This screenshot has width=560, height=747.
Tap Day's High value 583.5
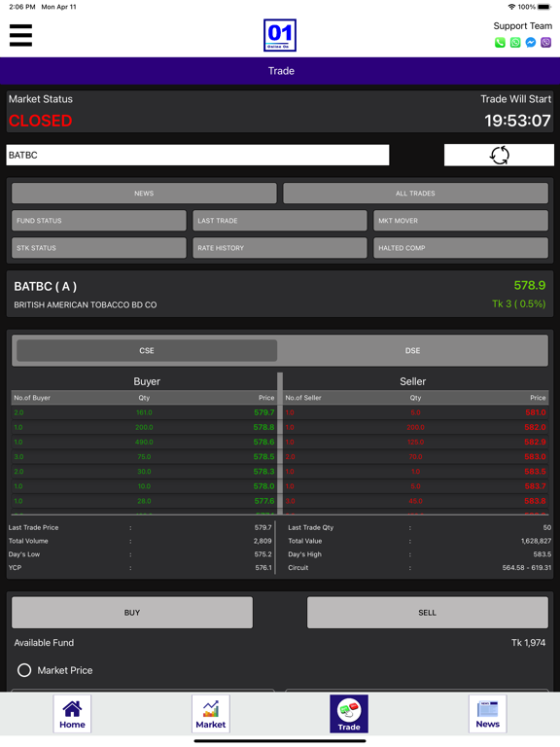click(x=542, y=554)
